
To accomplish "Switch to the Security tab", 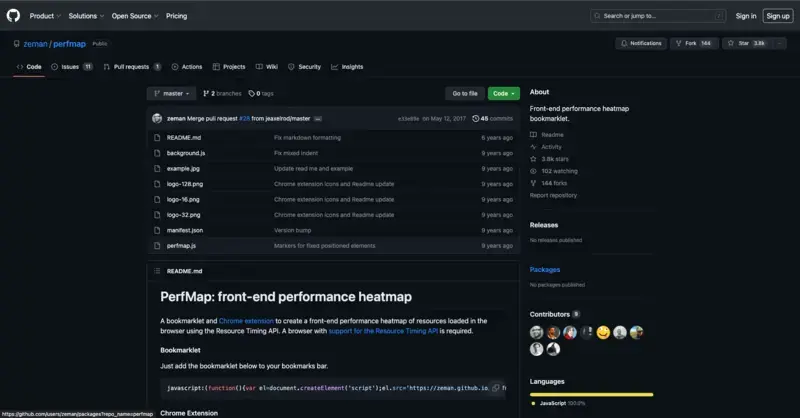I will coord(304,67).
